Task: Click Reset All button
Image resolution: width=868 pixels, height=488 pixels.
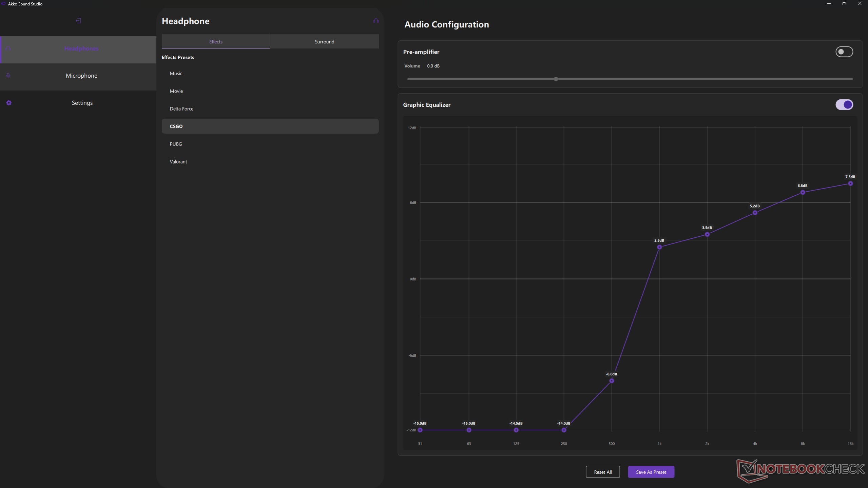Action: click(x=603, y=472)
